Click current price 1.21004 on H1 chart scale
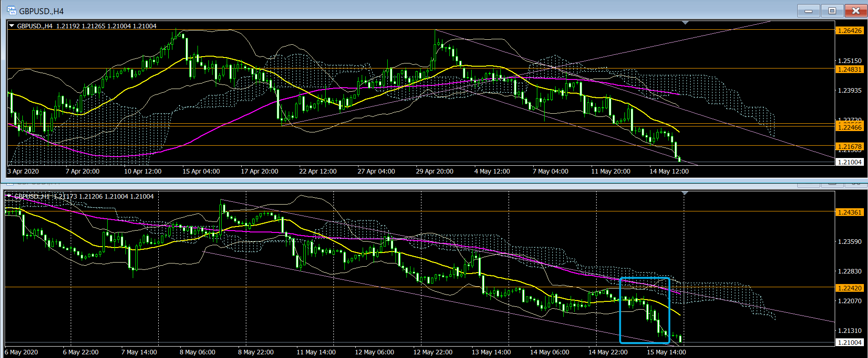This screenshot has height=358, width=868. (x=850, y=342)
